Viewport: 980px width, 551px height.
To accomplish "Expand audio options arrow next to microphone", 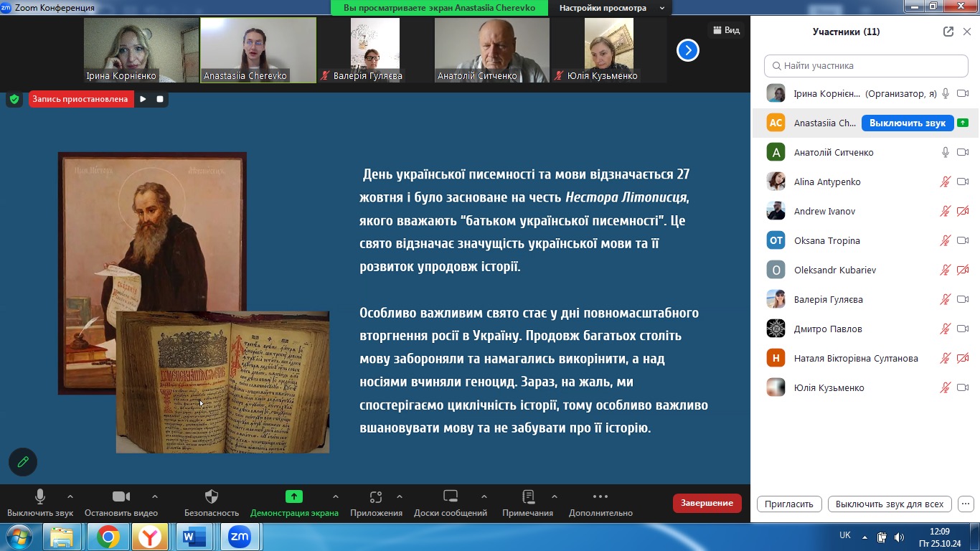I will coord(70,496).
